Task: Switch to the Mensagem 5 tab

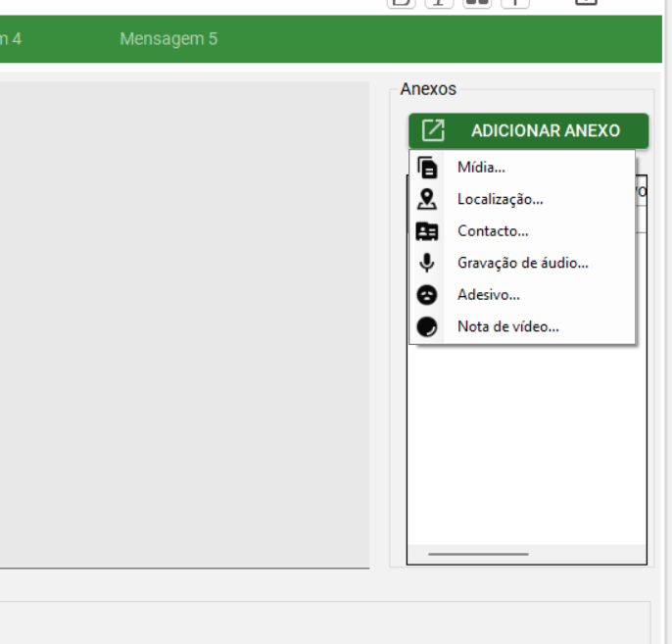Action: tap(168, 39)
